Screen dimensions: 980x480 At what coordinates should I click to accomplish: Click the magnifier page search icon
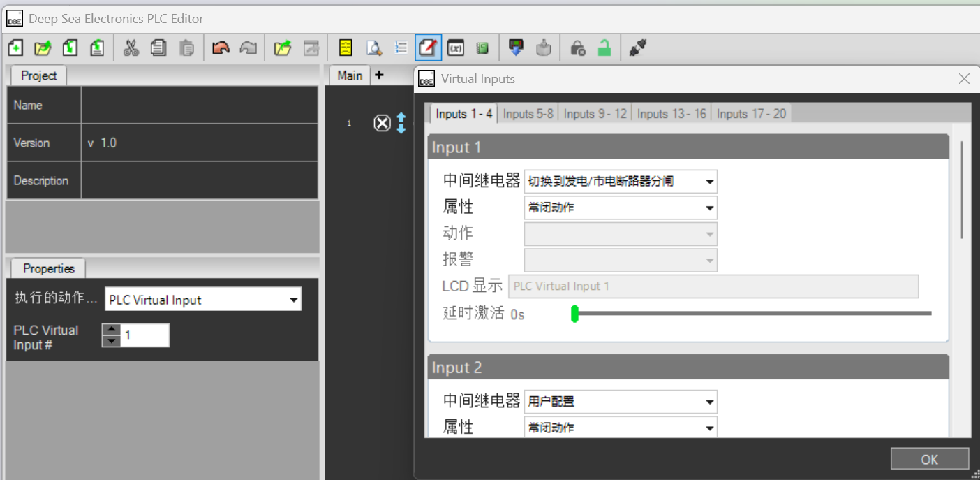(x=373, y=48)
